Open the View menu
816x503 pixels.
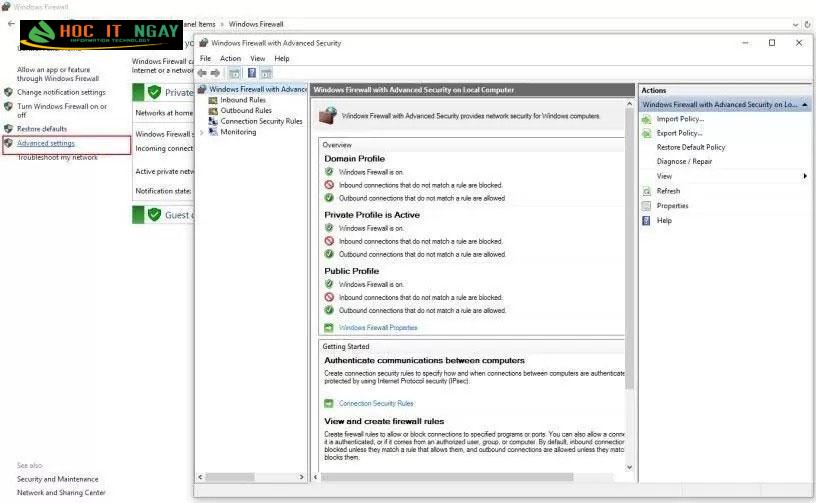pyautogui.click(x=258, y=58)
